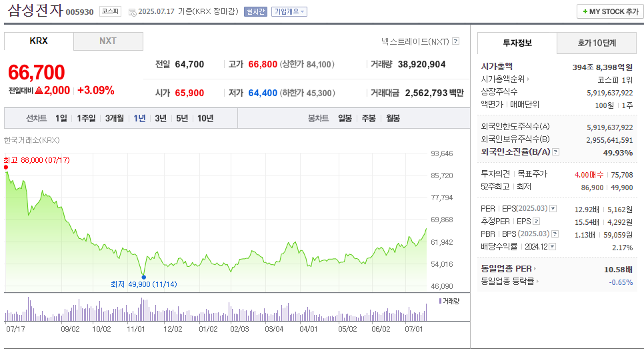Click the 투자의견 4.00매수 value
The height and width of the screenshot is (349, 644).
(x=589, y=175)
